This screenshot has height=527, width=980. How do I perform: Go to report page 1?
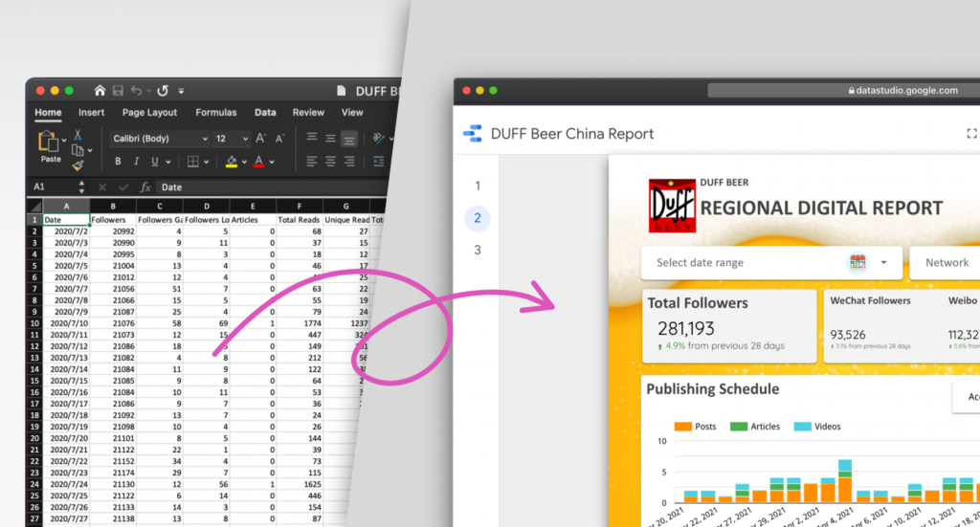[x=478, y=186]
